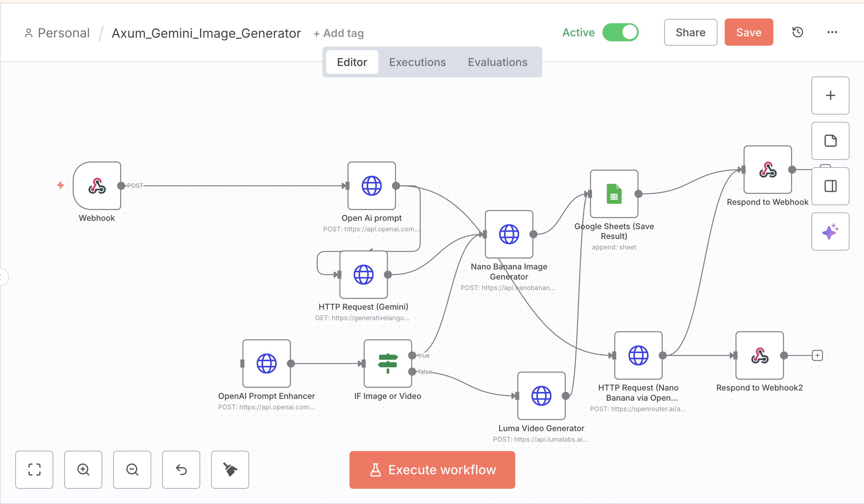Toggle the Active workflow switch
The height and width of the screenshot is (504, 864).
pos(620,32)
